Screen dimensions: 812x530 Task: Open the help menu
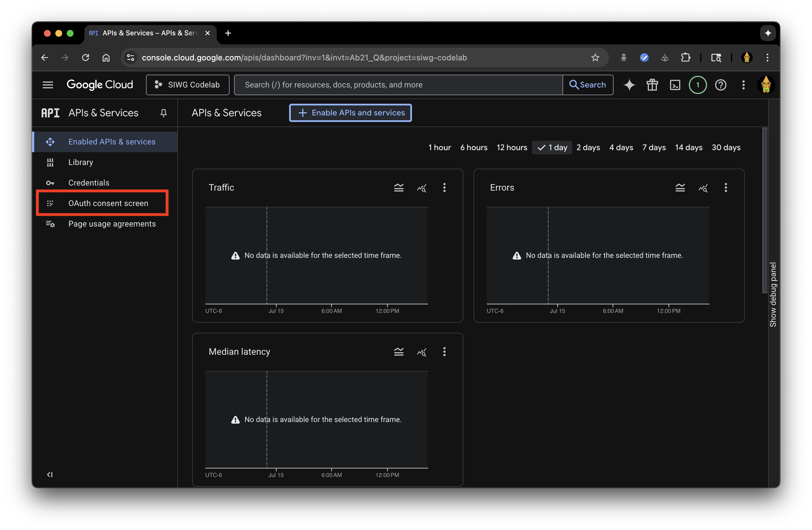[720, 85]
